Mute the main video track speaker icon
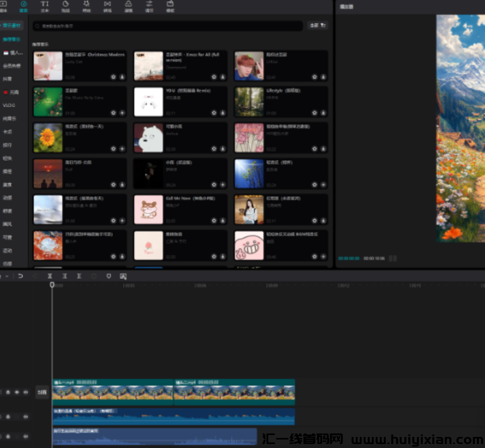The height and width of the screenshot is (448, 485). click(x=25, y=392)
